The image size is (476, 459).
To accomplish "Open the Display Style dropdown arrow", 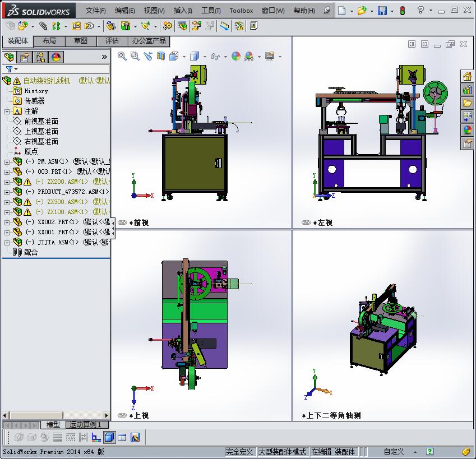I will 205,57.
